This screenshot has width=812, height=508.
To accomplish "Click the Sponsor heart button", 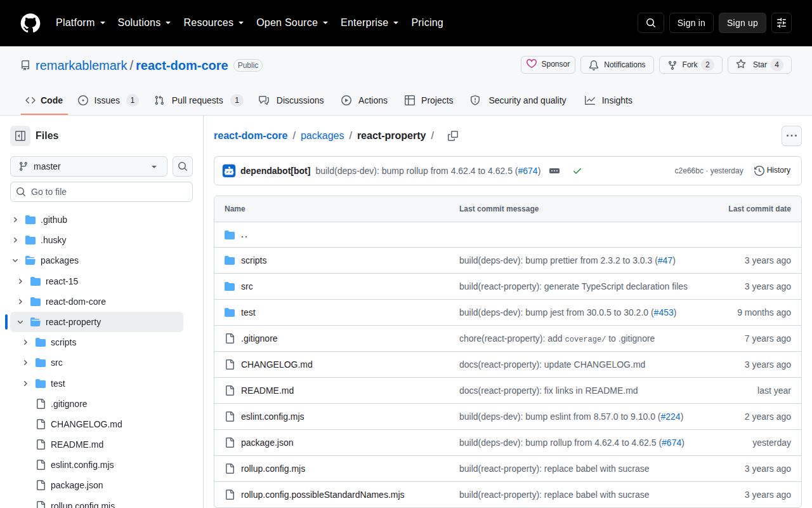I will (548, 65).
